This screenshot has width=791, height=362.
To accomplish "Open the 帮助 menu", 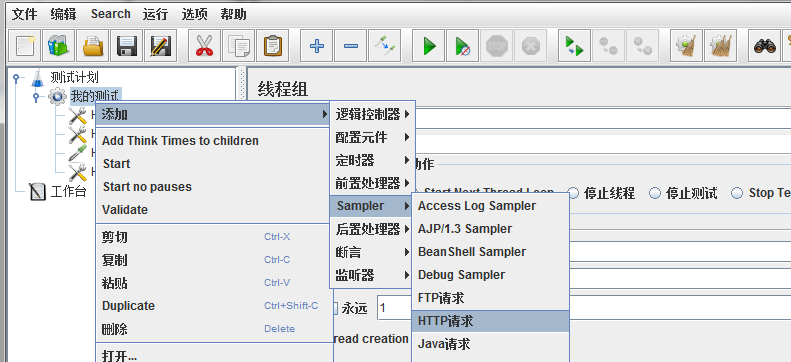I will pos(234,14).
